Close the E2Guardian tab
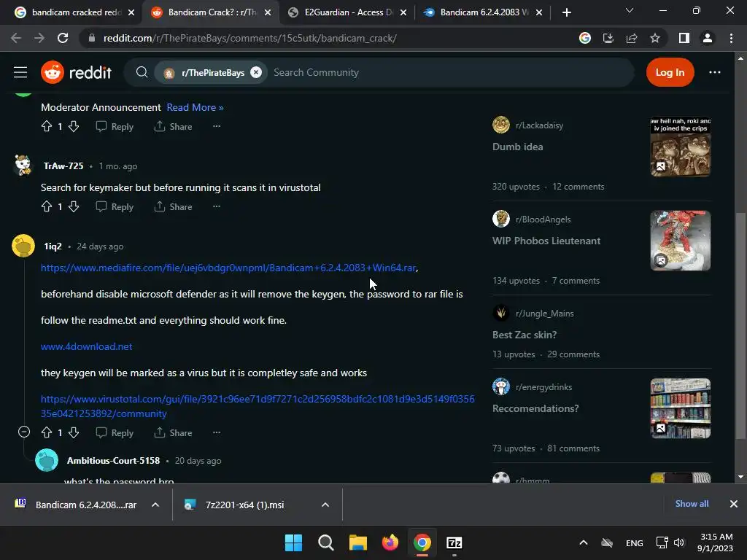This screenshot has width=747, height=560. (x=403, y=12)
